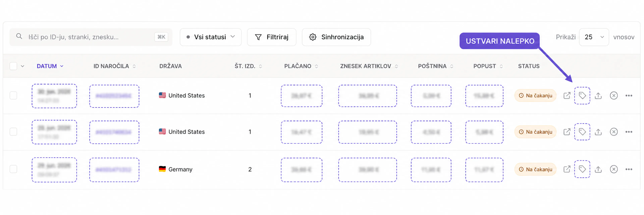This screenshot has height=215, width=644.
Task: Sort by DATUM column
Action: 50,66
